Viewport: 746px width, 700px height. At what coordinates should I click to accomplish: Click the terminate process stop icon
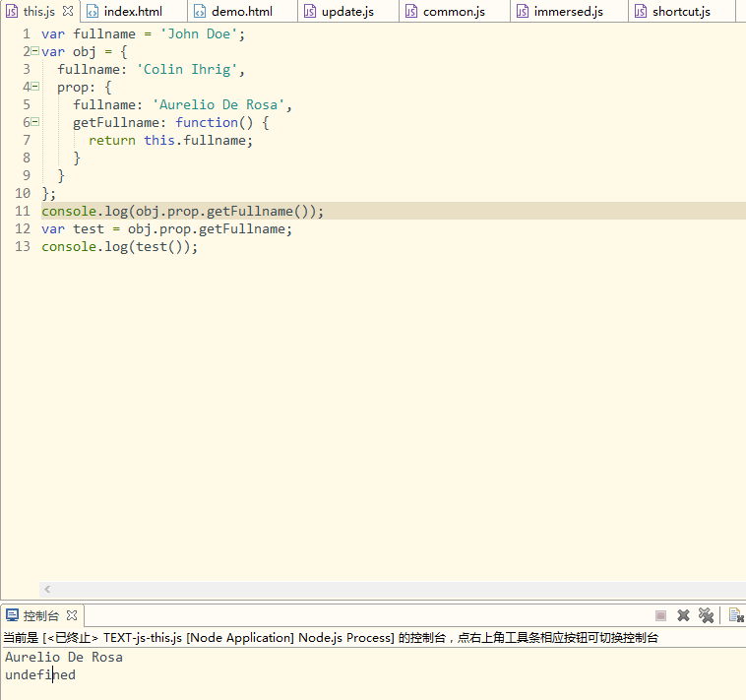tap(660, 615)
